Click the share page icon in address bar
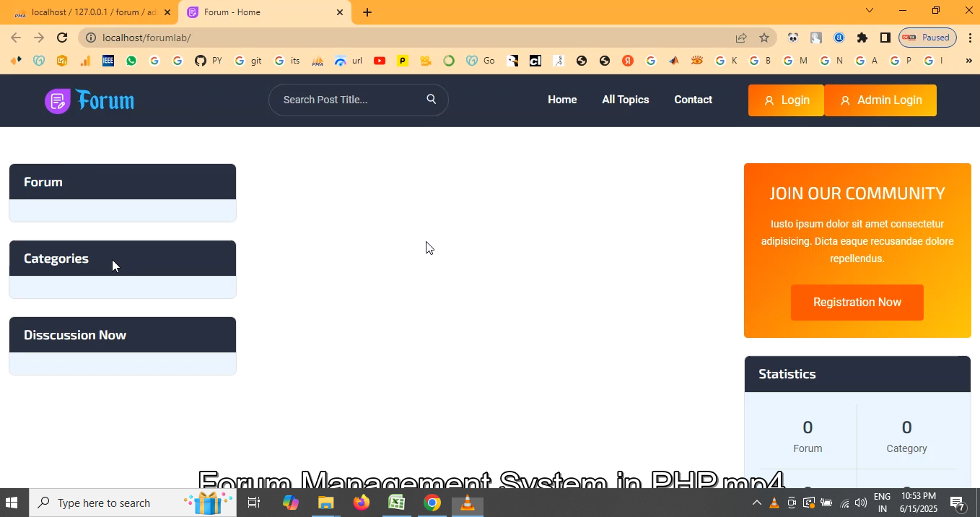Image resolution: width=980 pixels, height=517 pixels. click(741, 38)
